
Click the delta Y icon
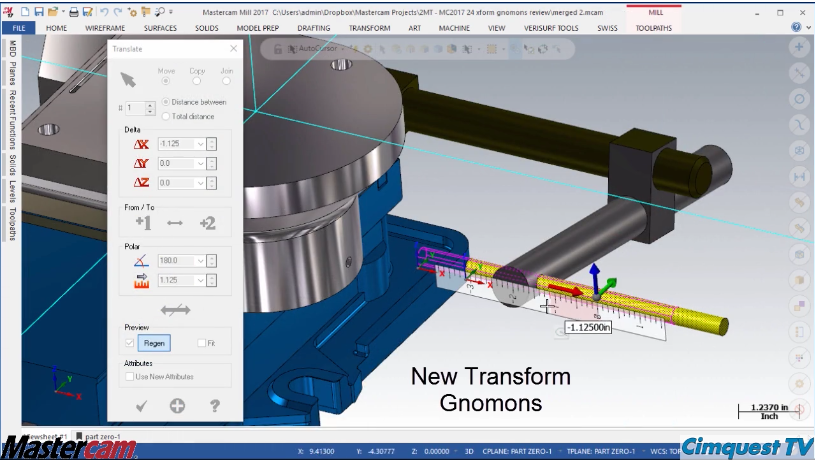141,163
